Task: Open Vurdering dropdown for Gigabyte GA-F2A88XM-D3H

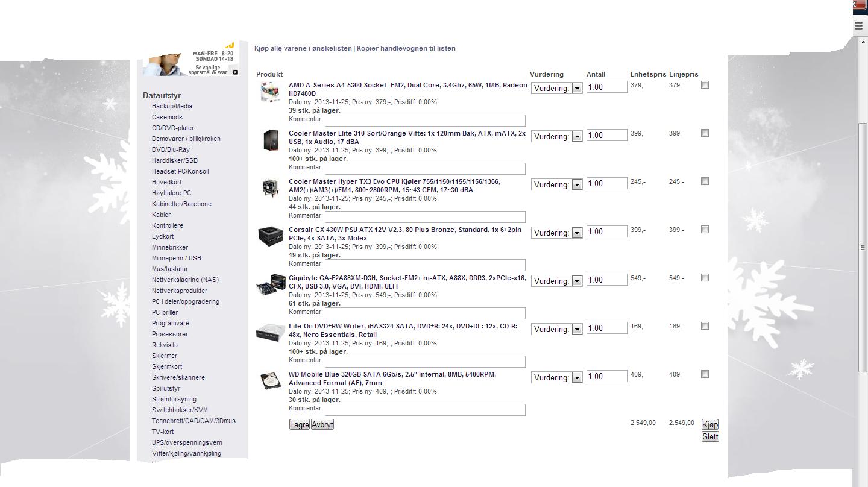Action: [556, 281]
